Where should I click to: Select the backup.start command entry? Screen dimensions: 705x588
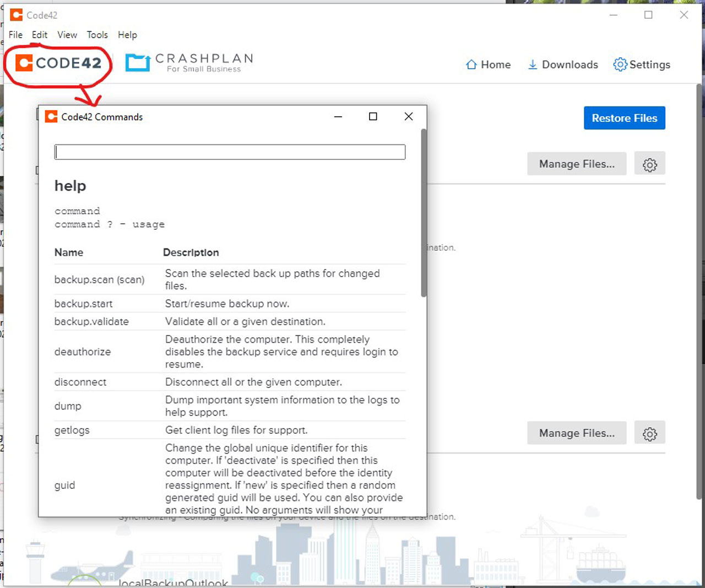(x=83, y=304)
